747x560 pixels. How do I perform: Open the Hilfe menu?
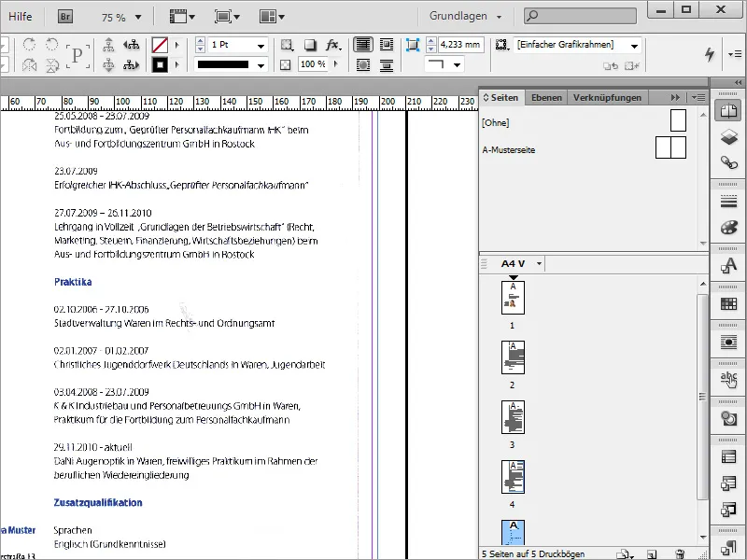click(20, 17)
